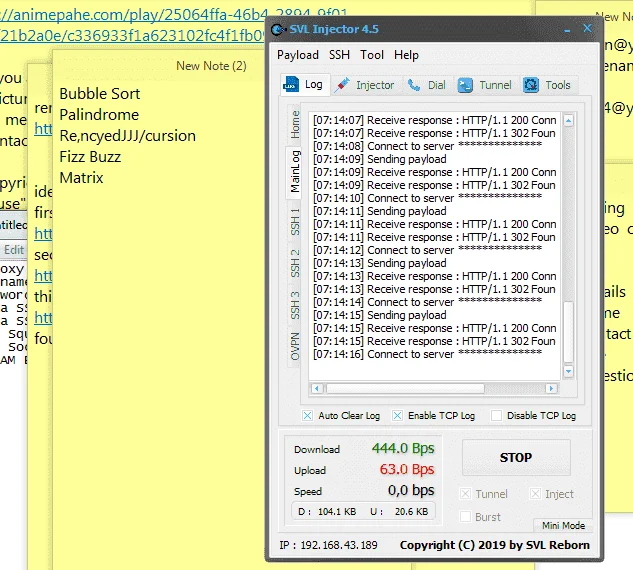Screen dimensions: 633x570
Task: Click the Copyright (C) 2019 by SVL Reborn text
Action: point(495,545)
